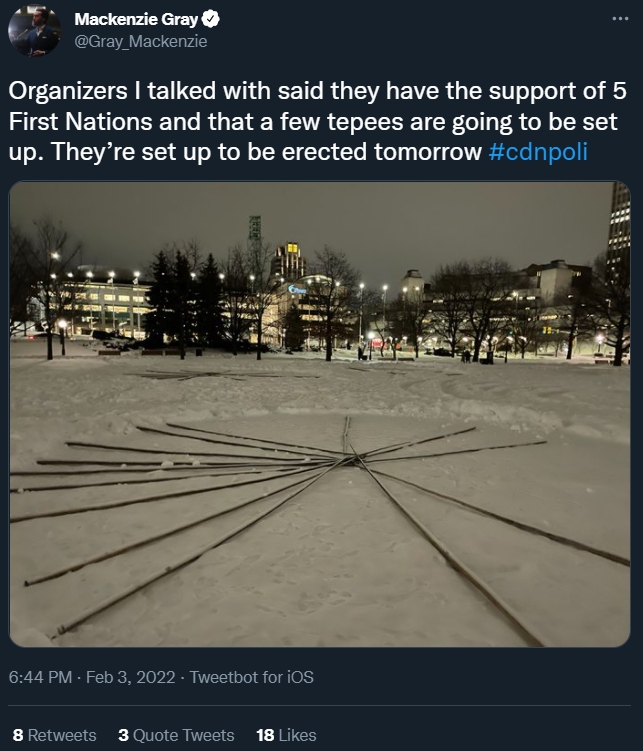The image size is (643, 751).
Task: Click the lit building in the photo background
Action: pyautogui.click(x=104, y=305)
